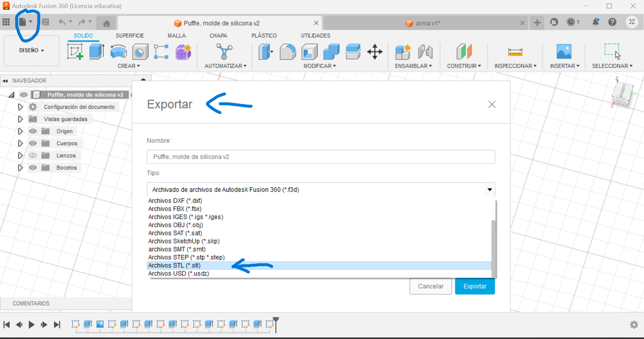Click the blue Exportar button
Screen dimensions: 644x339
coord(475,286)
